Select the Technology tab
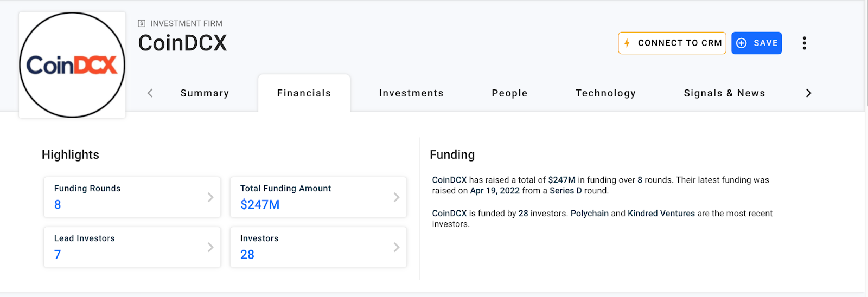868x297 pixels. (605, 93)
